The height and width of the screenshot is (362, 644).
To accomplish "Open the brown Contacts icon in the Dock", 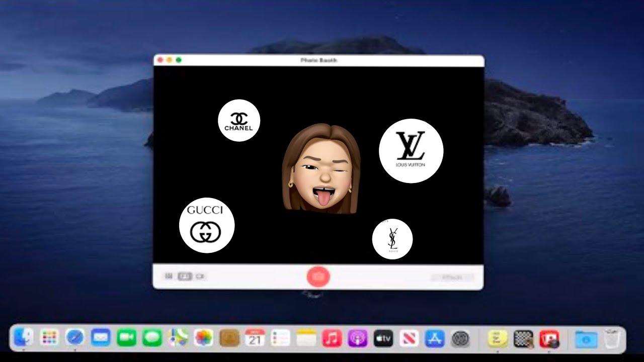I will point(229,338).
